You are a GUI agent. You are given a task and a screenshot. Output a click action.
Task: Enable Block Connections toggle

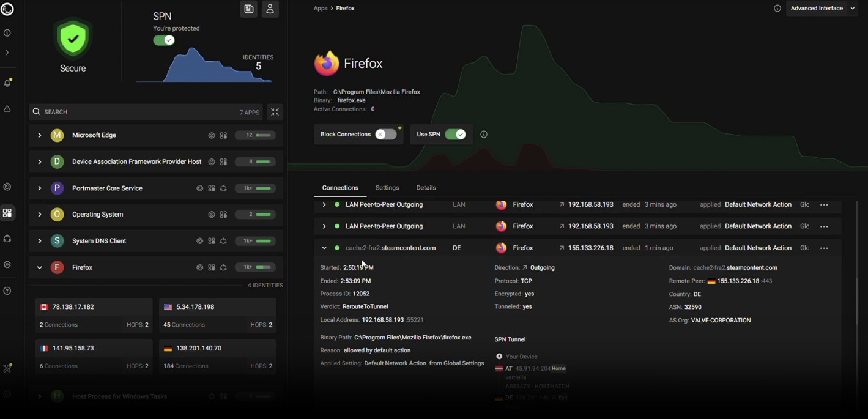(385, 135)
